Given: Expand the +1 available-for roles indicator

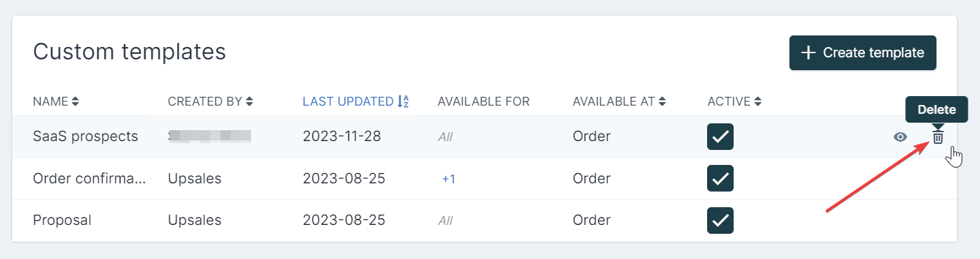Looking at the screenshot, I should tap(448, 179).
